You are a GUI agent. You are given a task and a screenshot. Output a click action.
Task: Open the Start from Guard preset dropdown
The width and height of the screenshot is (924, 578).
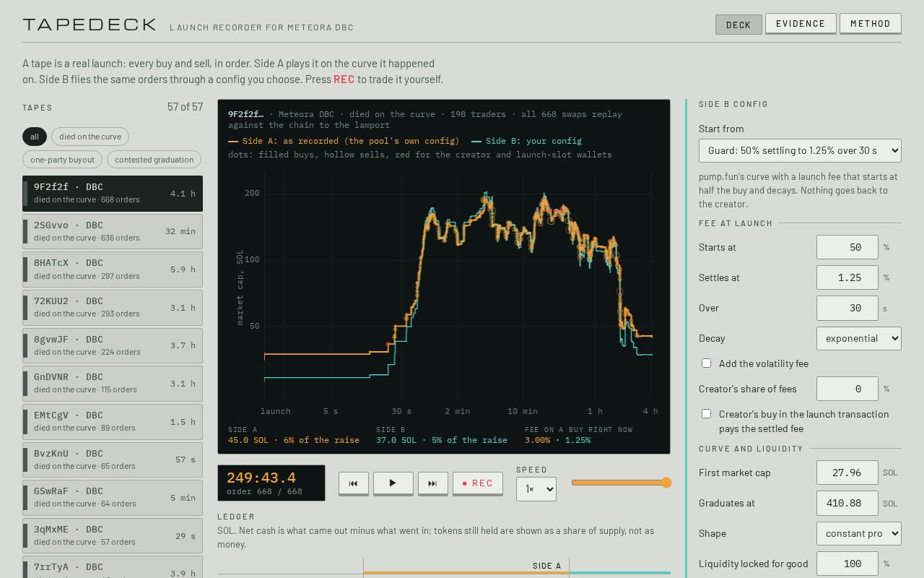click(800, 150)
